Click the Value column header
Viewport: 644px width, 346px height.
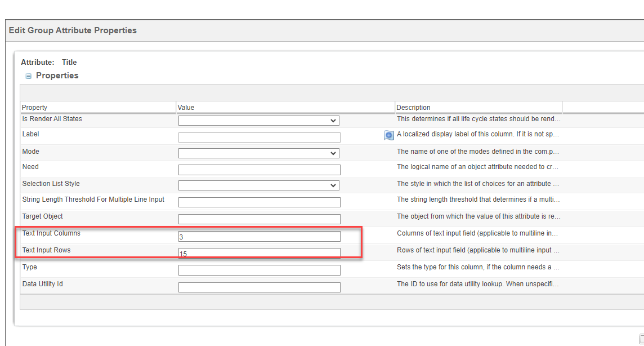185,107
